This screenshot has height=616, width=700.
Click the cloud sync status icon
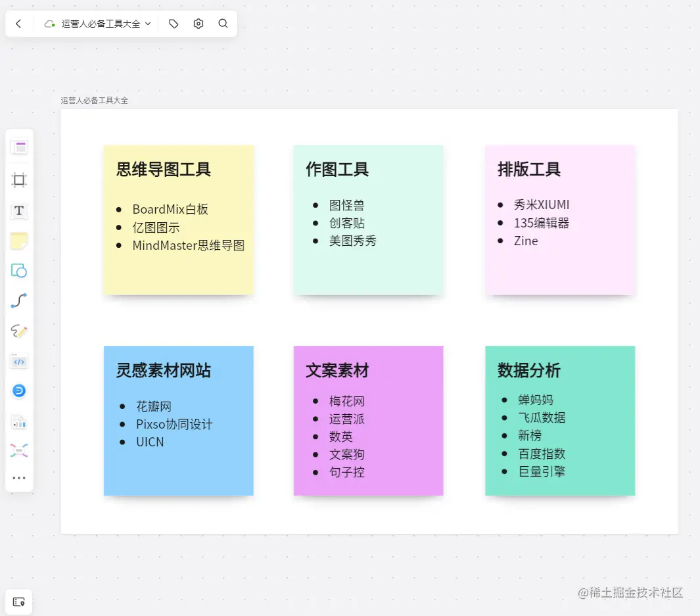point(49,23)
